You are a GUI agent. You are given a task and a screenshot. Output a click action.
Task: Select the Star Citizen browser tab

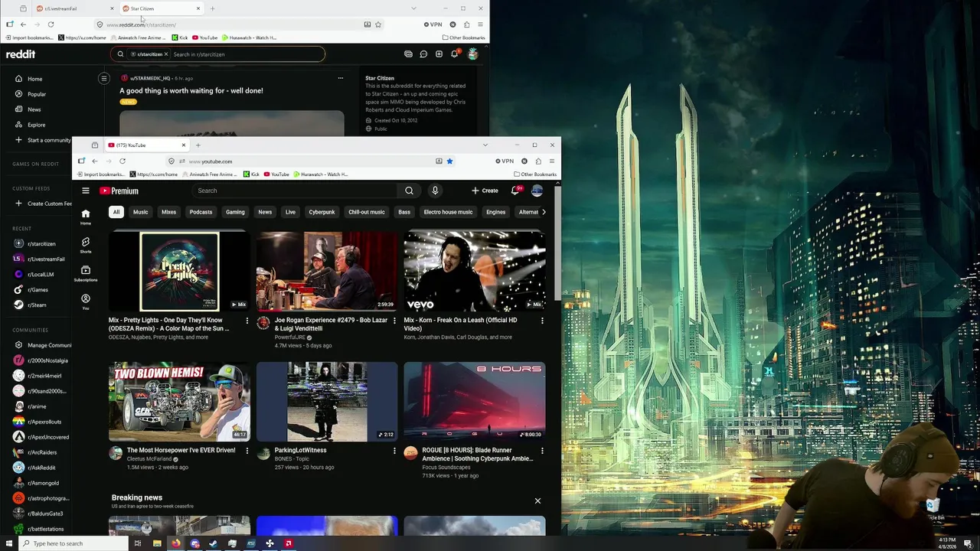tap(159, 8)
